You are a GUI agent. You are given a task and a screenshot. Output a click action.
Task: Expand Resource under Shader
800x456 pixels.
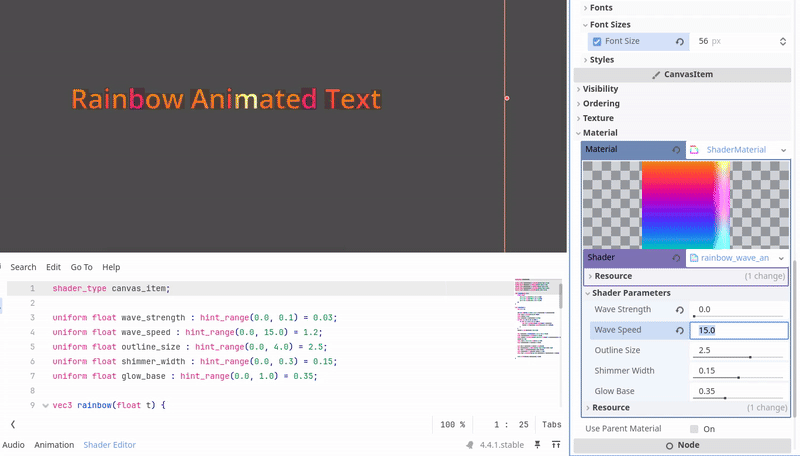[686, 276]
